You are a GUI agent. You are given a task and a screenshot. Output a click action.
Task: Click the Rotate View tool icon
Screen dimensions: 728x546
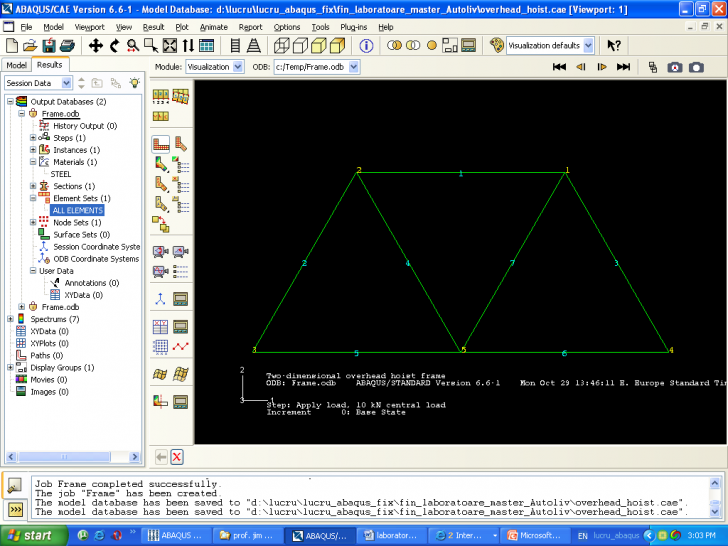click(x=114, y=45)
